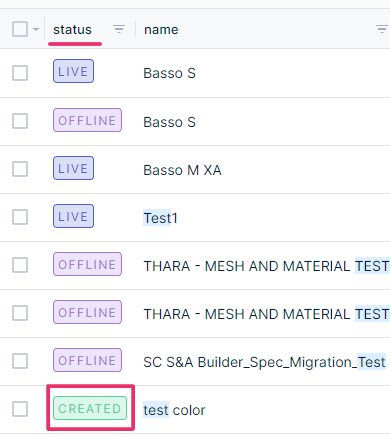Viewport: 390px width, 437px height.
Task: Click the OFFLINE badge on second Basso S row
Action: tap(87, 120)
